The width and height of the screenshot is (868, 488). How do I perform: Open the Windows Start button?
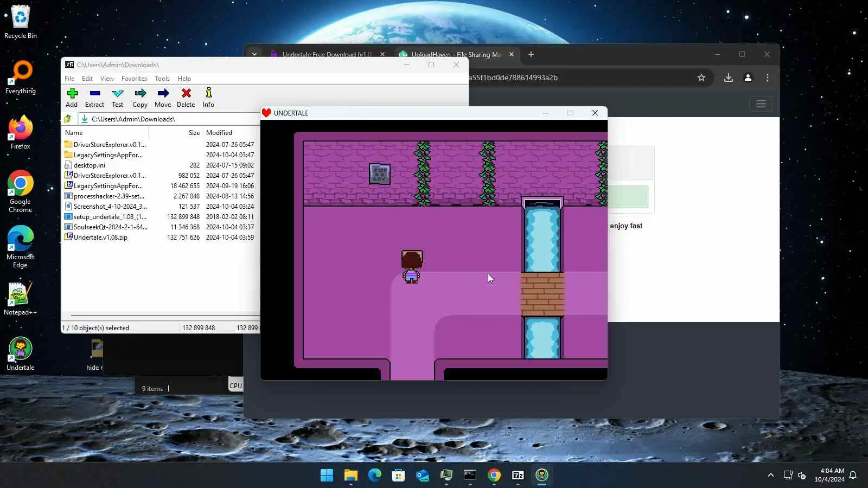tap(327, 476)
